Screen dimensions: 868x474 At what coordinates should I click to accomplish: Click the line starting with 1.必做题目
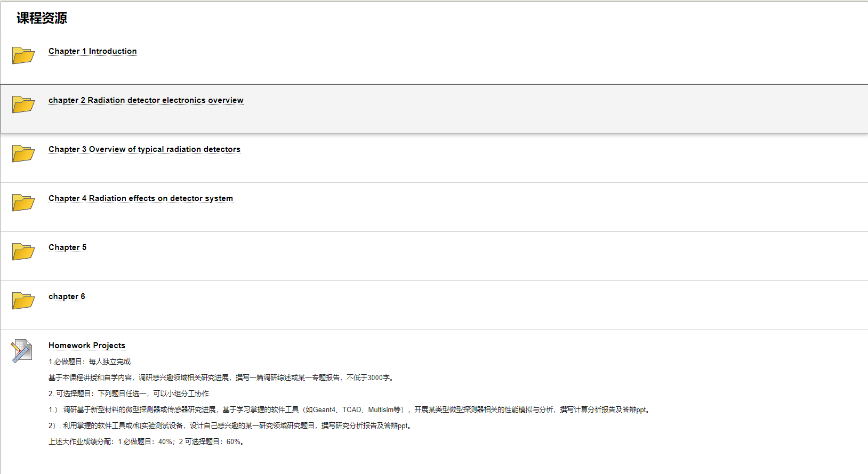pyautogui.click(x=90, y=361)
